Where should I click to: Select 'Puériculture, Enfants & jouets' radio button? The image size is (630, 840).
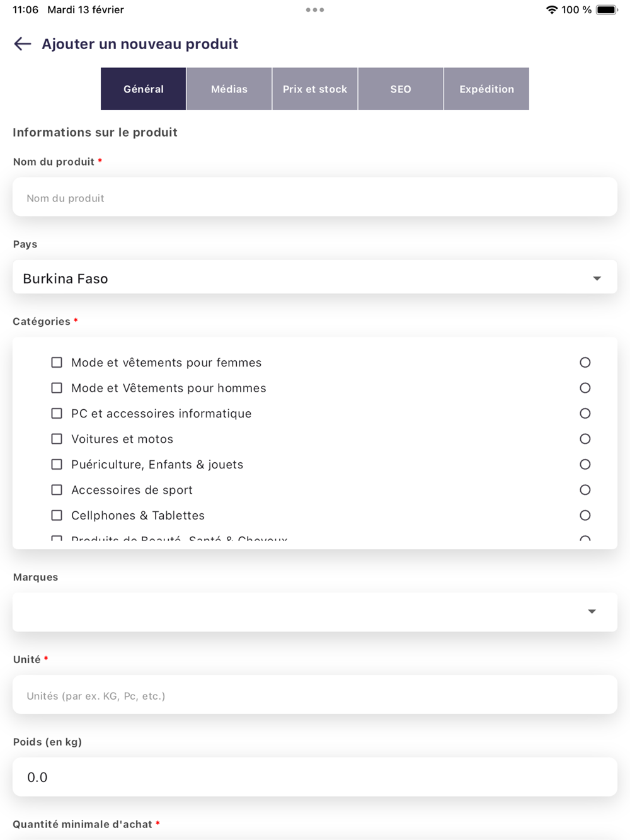coord(585,465)
